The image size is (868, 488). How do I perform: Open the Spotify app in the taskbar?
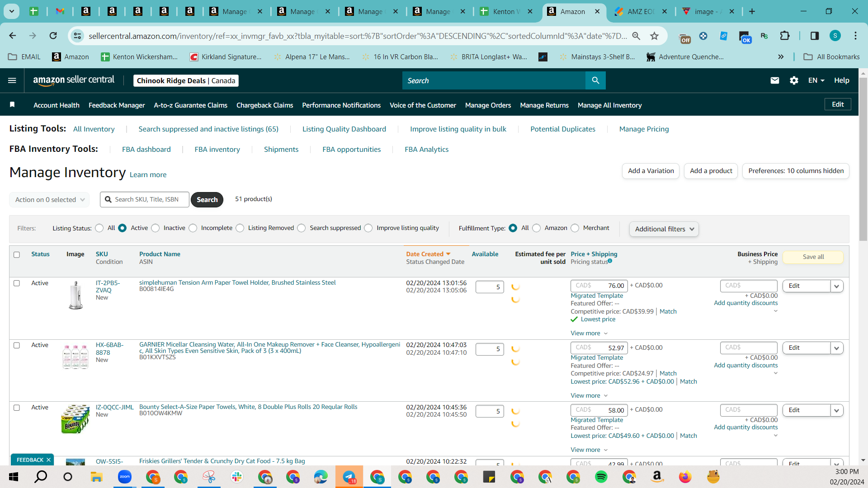pos(601,477)
